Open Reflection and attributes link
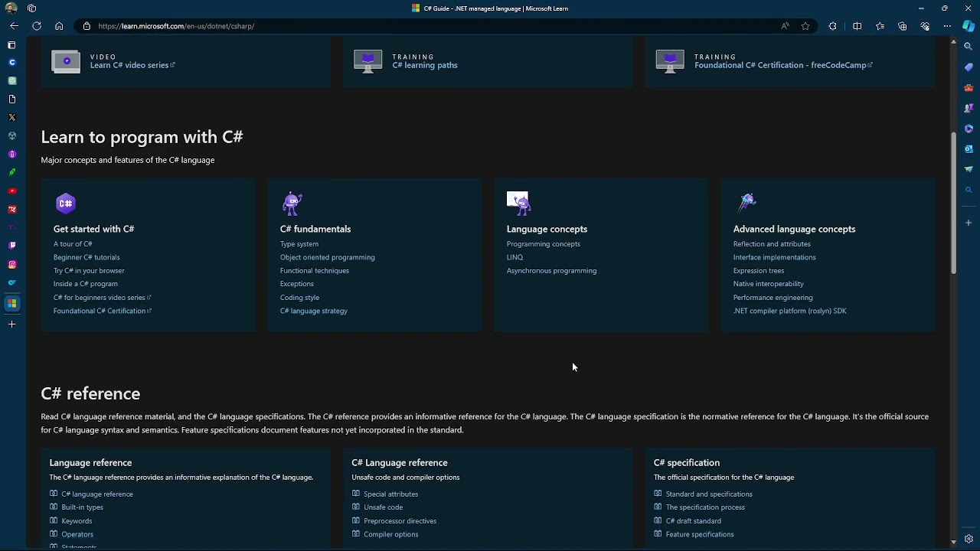The width and height of the screenshot is (980, 551). coord(772,244)
